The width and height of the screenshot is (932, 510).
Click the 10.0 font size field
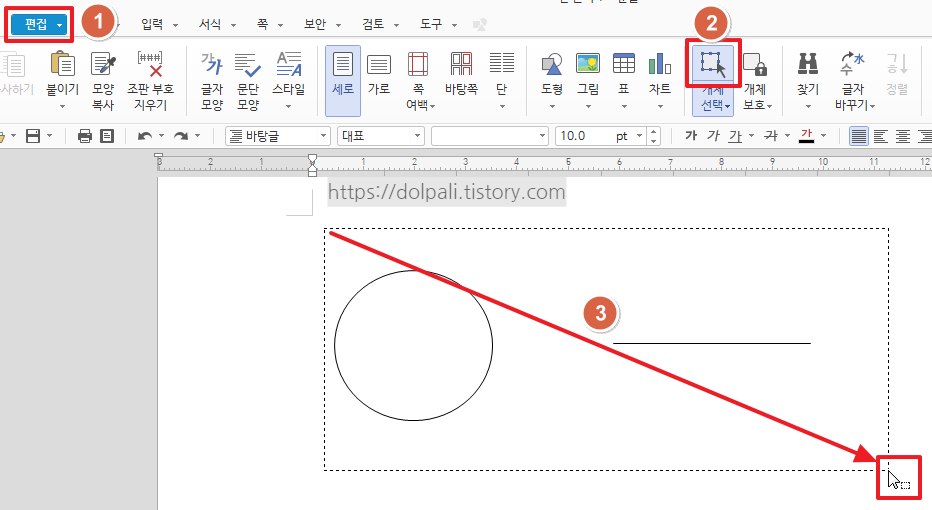click(585, 136)
